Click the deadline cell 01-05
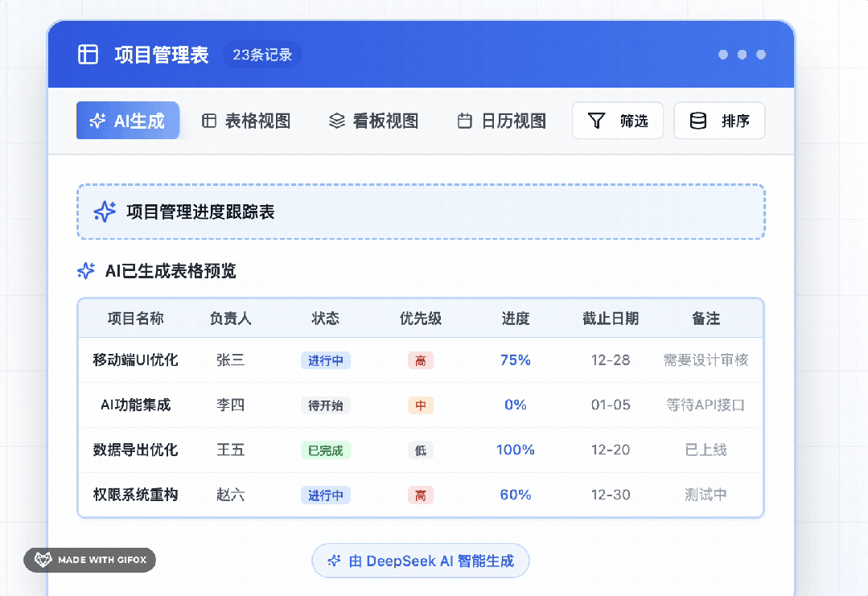 click(x=611, y=405)
